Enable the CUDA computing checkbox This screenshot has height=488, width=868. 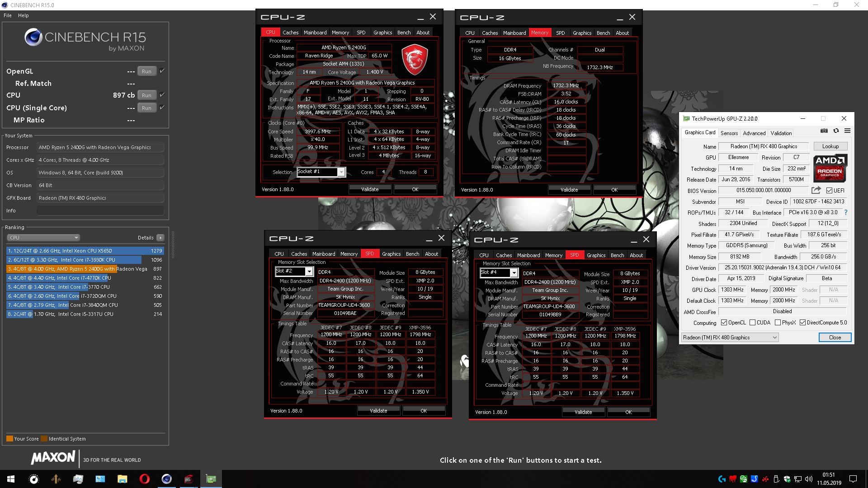point(752,323)
